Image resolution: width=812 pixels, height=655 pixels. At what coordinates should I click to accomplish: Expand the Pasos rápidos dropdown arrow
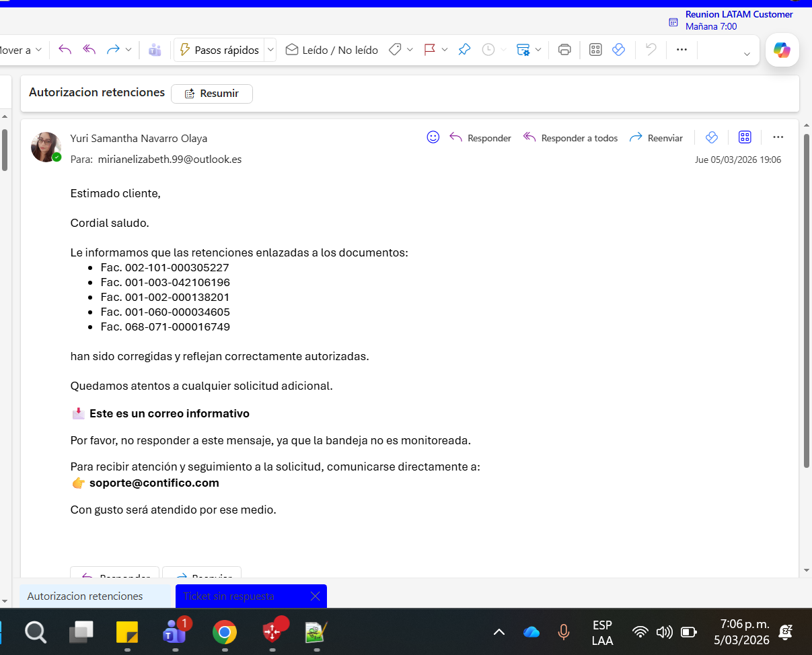tap(270, 50)
